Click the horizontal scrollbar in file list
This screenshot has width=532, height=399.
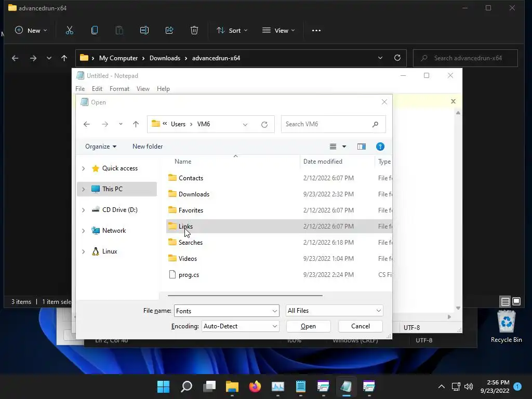coord(245,296)
